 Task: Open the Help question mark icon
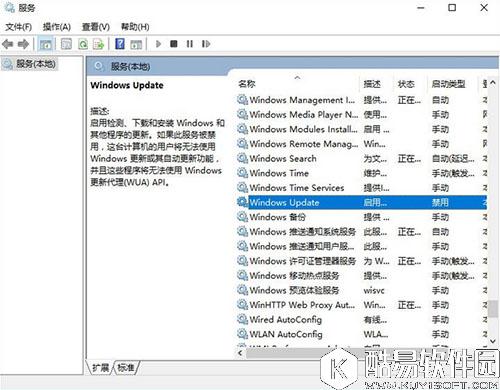(x=120, y=44)
